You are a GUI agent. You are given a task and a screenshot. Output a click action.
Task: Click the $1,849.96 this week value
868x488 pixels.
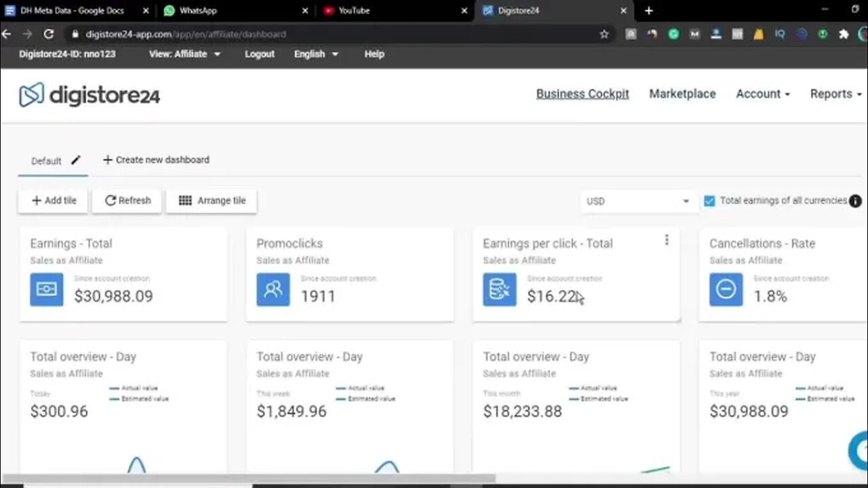292,411
